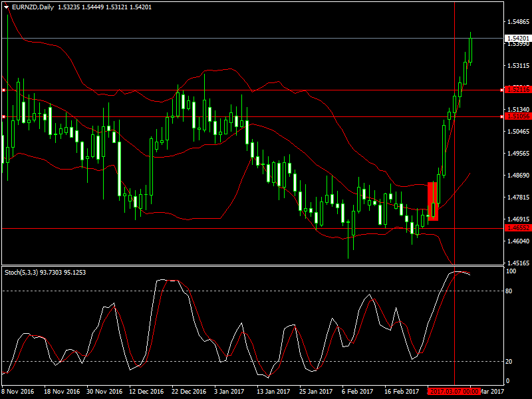The image size is (532, 399).
Task: Click the stochastic 0 scale label
Action: pos(507,381)
